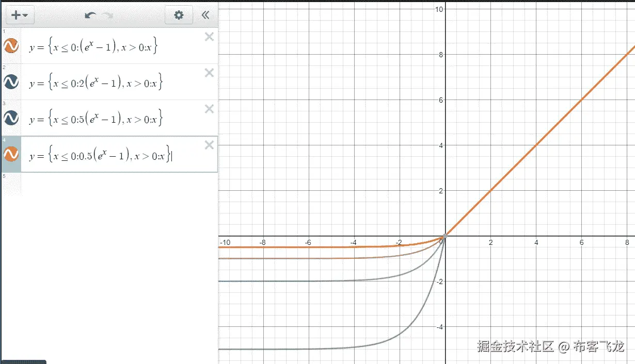The image size is (635, 364).
Task: Delete expression 3 with its X
Action: click(x=209, y=109)
